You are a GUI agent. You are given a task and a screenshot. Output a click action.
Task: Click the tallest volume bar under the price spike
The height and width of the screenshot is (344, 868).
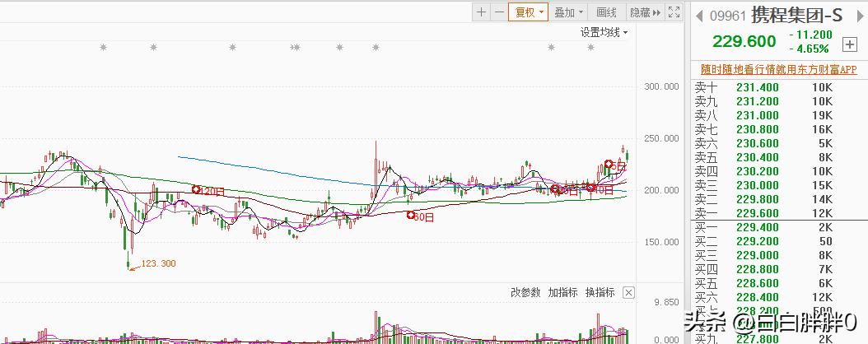click(x=376, y=328)
